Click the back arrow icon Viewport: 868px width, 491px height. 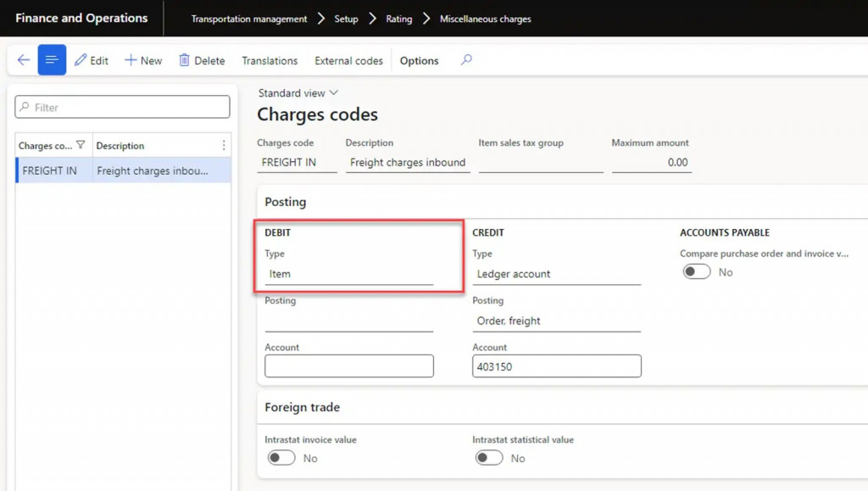click(23, 60)
